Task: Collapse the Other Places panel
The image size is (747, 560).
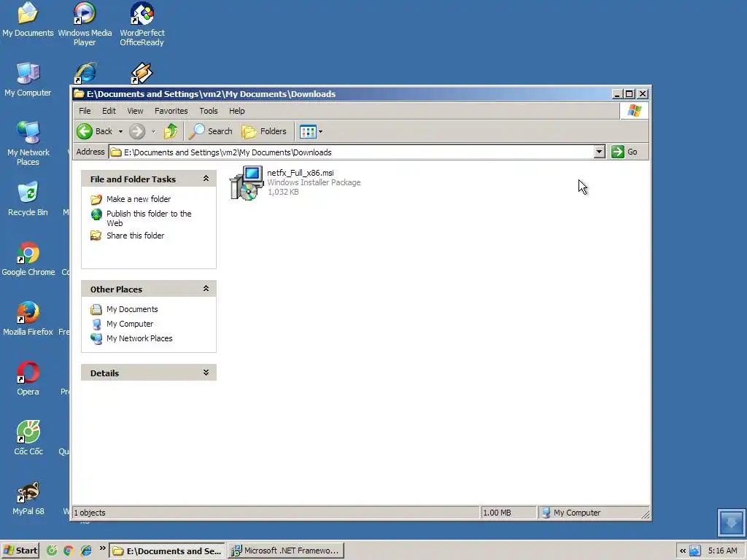Action: 206,289
